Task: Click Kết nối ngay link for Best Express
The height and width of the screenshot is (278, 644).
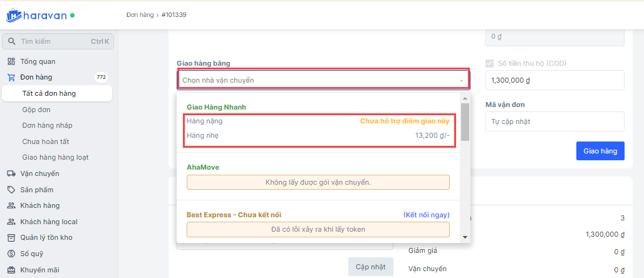Action: point(427,215)
